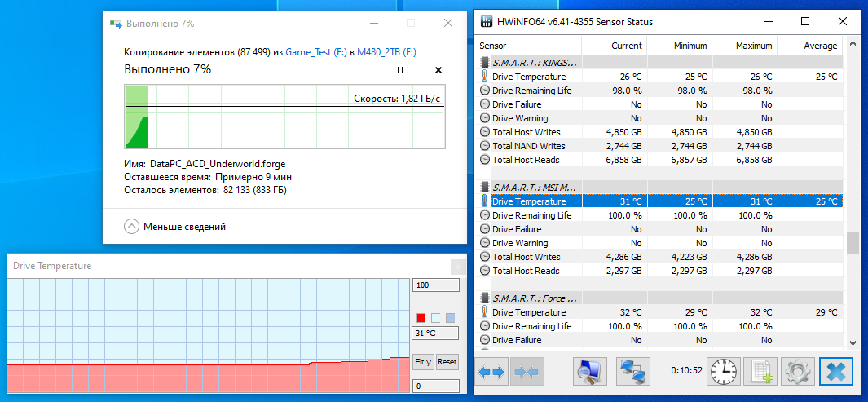Viewport: 868px width, 402px height.
Task: Click the monitor with magnifier toolbar icon
Action: [x=589, y=372]
